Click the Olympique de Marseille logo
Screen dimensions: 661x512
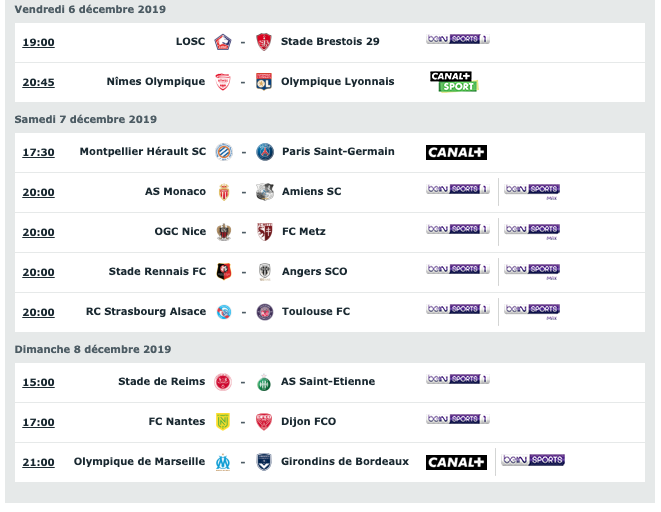[223, 462]
